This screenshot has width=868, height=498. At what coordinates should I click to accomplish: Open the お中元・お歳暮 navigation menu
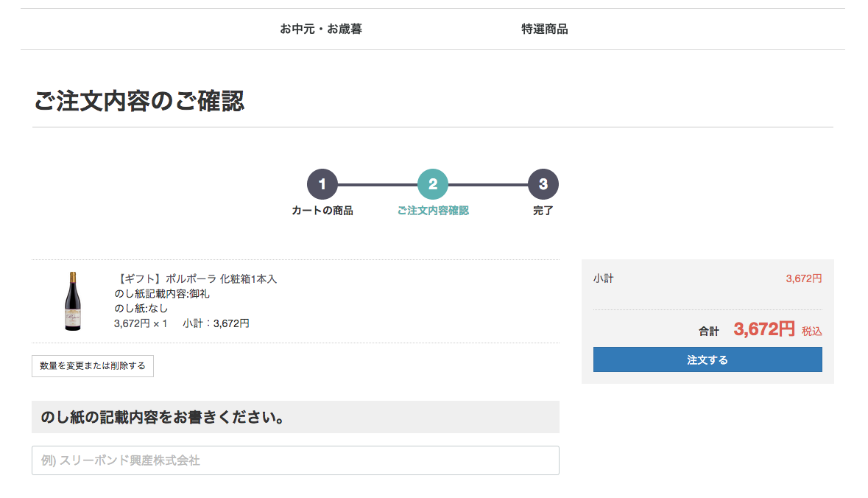321,29
